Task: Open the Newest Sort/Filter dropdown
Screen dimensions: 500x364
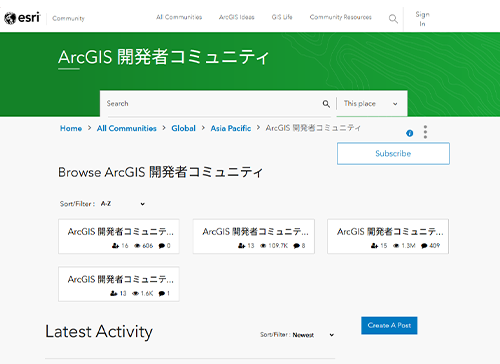Action: point(313,335)
